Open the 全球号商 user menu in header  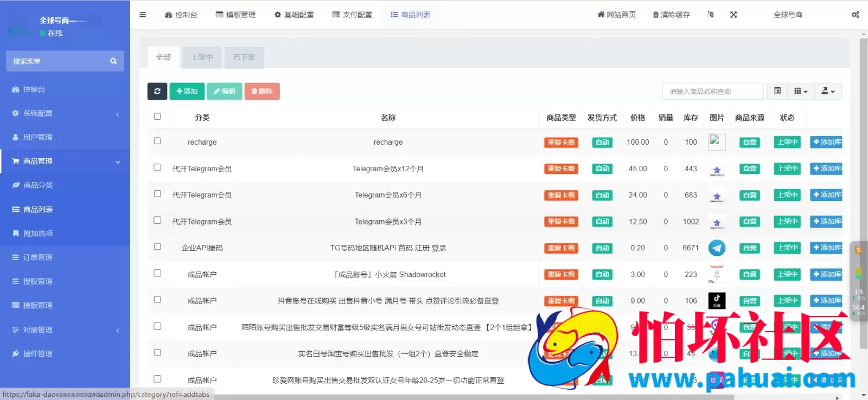pyautogui.click(x=788, y=15)
